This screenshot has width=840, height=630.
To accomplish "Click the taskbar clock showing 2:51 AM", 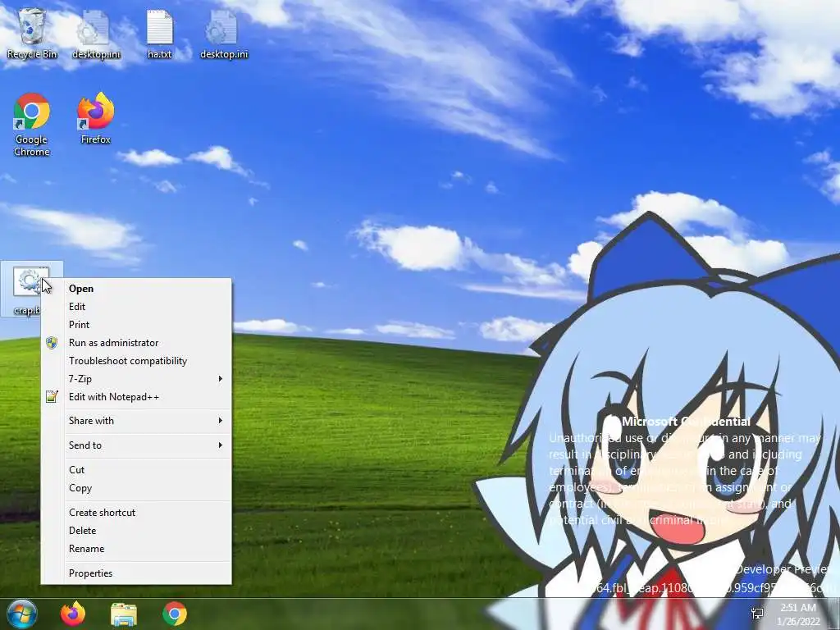I will point(797,614).
